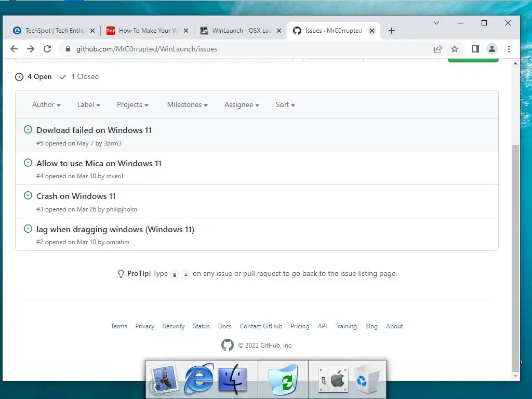Show the 1 Closed issue
The height and width of the screenshot is (399, 532).
(79, 77)
